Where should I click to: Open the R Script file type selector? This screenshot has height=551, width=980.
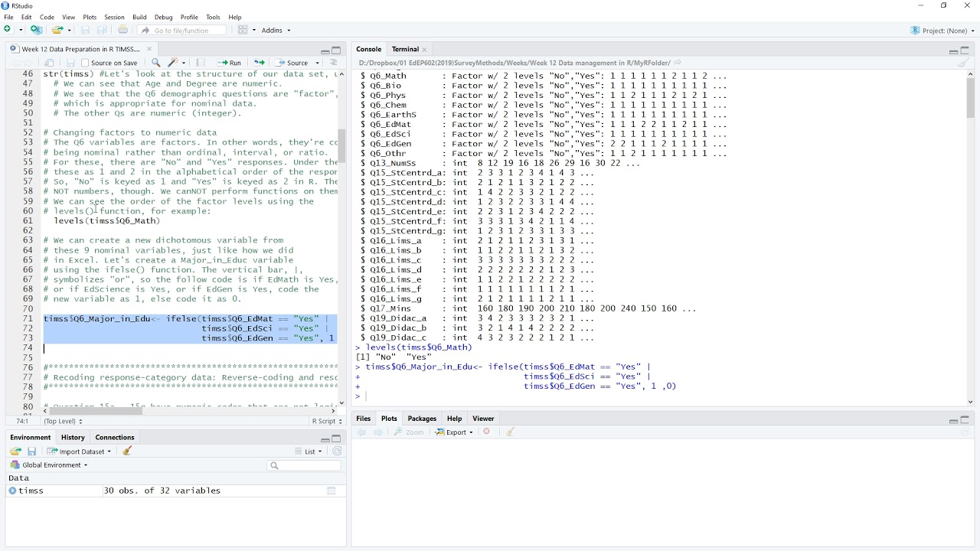[325, 421]
